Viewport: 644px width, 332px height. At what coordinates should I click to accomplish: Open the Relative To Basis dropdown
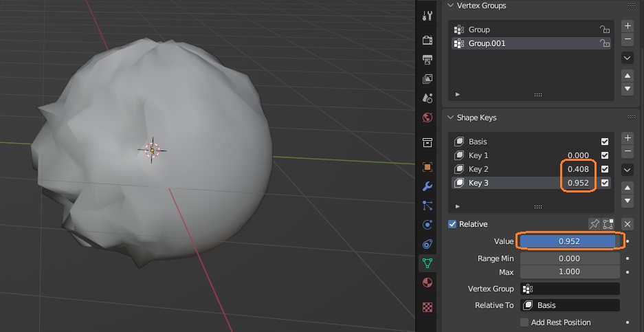point(570,305)
